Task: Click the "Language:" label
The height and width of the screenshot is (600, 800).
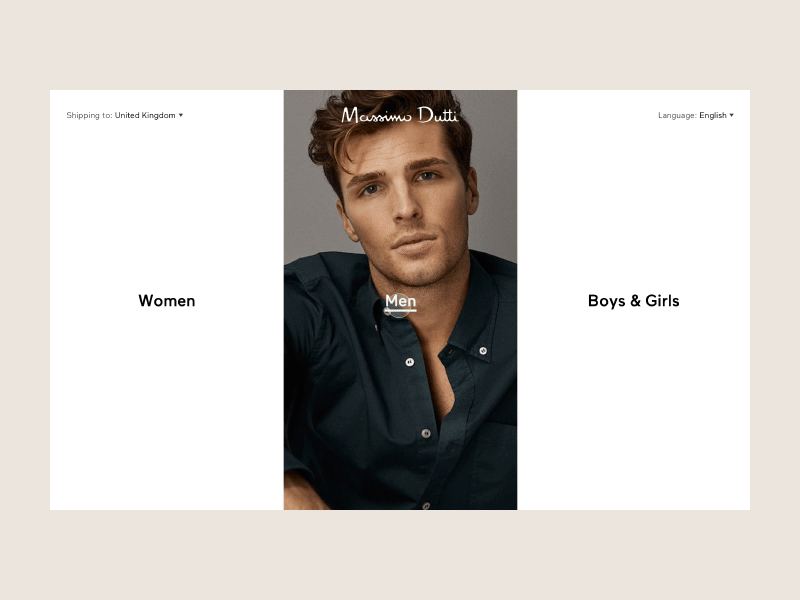Action: (677, 115)
